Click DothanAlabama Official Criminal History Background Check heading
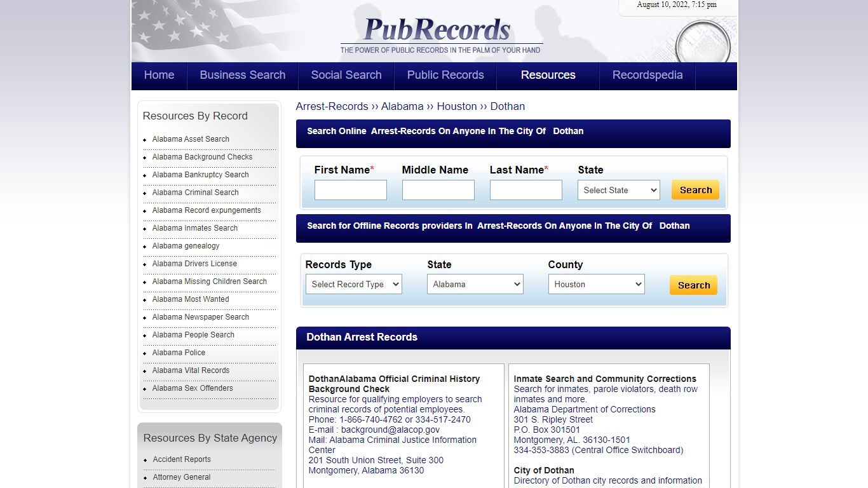The width and height of the screenshot is (868, 488). [x=394, y=384]
